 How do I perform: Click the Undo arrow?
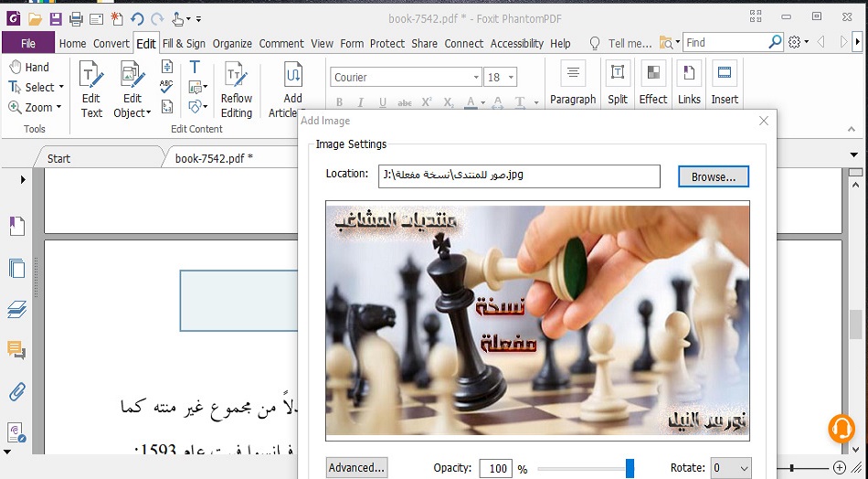(137, 18)
